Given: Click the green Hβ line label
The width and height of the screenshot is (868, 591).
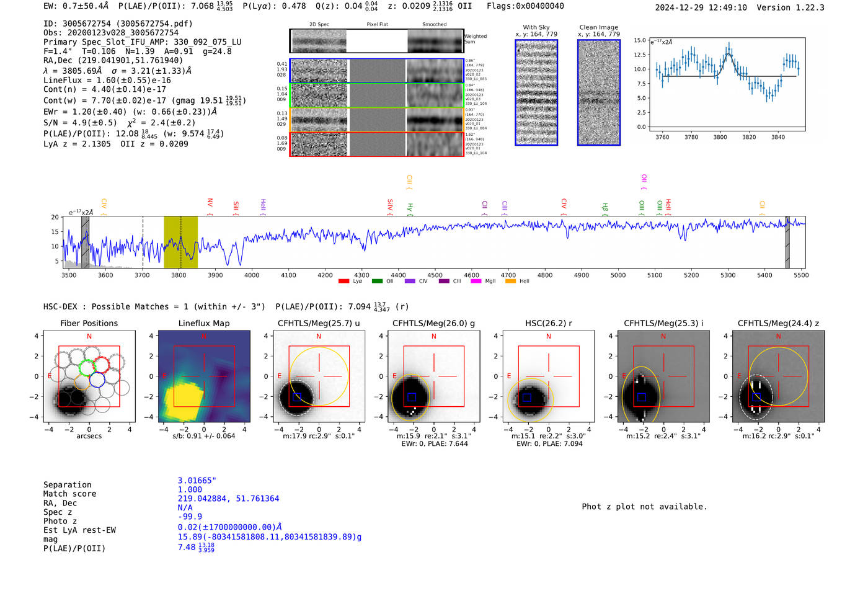Looking at the screenshot, I should [x=605, y=208].
